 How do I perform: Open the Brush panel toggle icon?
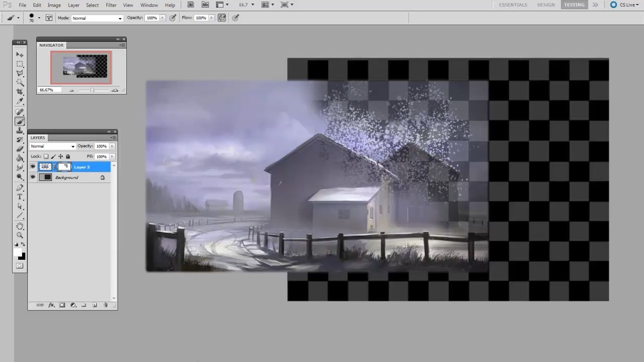[49, 18]
